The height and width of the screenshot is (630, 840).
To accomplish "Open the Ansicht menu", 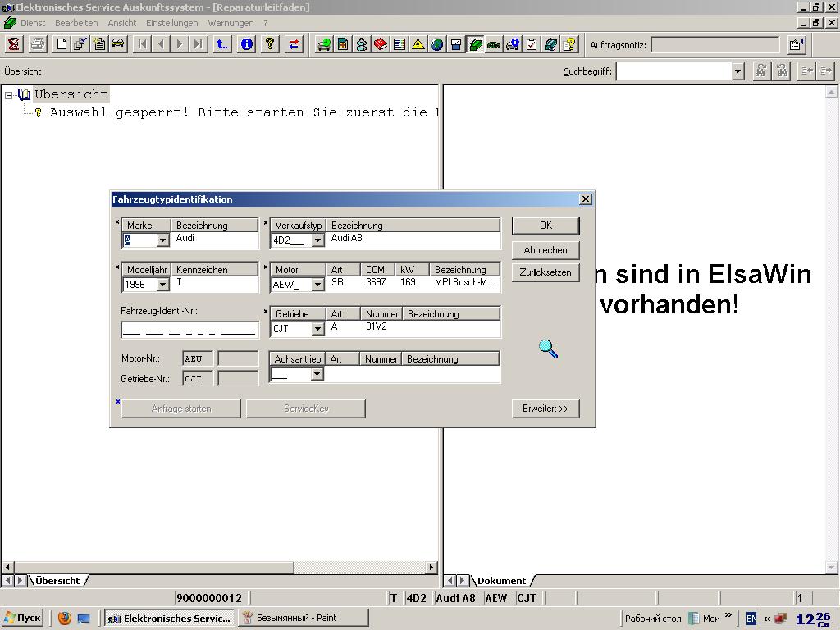I will [x=122, y=23].
